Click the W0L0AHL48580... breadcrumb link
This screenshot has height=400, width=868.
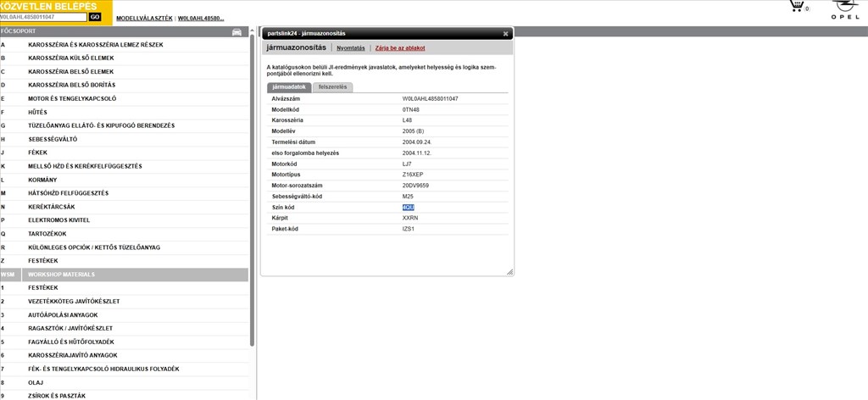pyautogui.click(x=201, y=18)
